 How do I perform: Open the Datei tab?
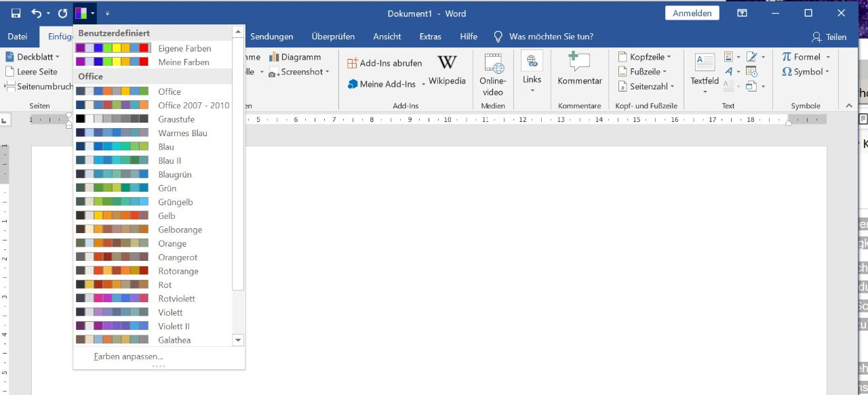tap(17, 37)
